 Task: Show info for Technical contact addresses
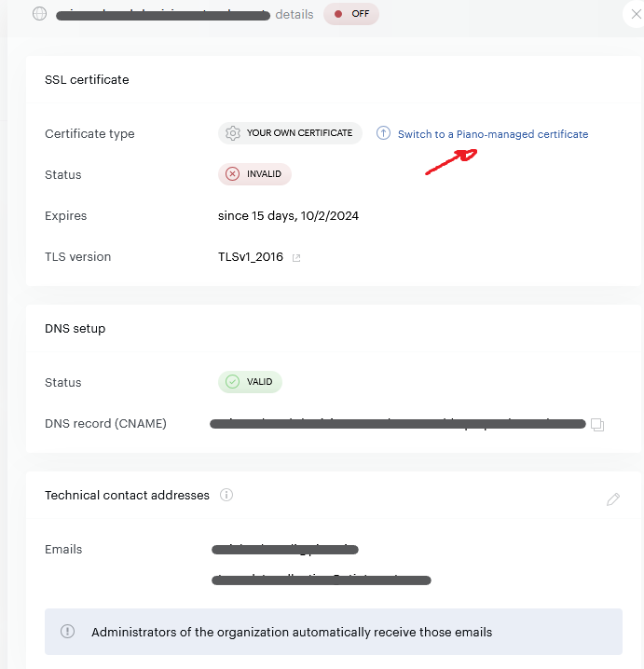[226, 496]
